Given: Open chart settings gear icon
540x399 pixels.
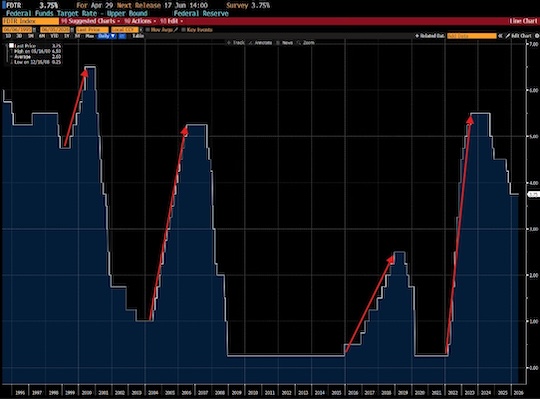Looking at the screenshot, I should click(x=537, y=36).
